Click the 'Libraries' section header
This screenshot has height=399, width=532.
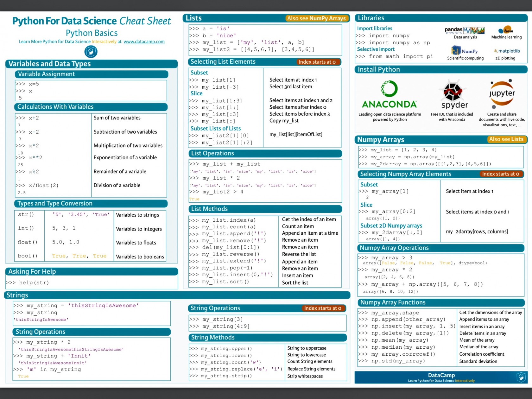pos(441,18)
